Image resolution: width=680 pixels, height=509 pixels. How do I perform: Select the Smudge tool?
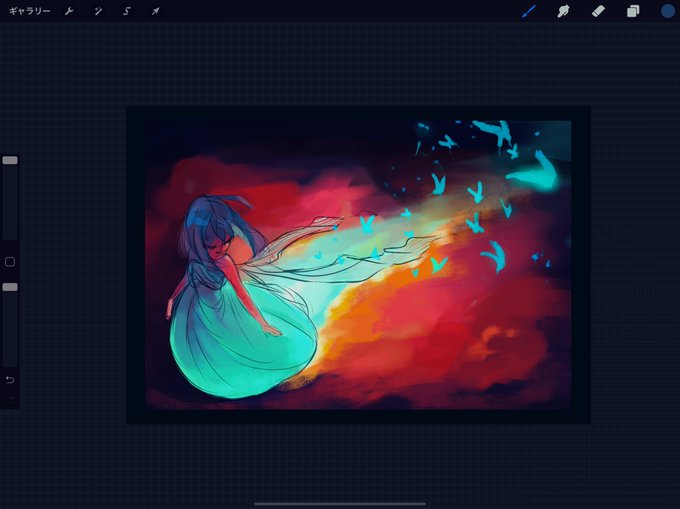point(563,11)
